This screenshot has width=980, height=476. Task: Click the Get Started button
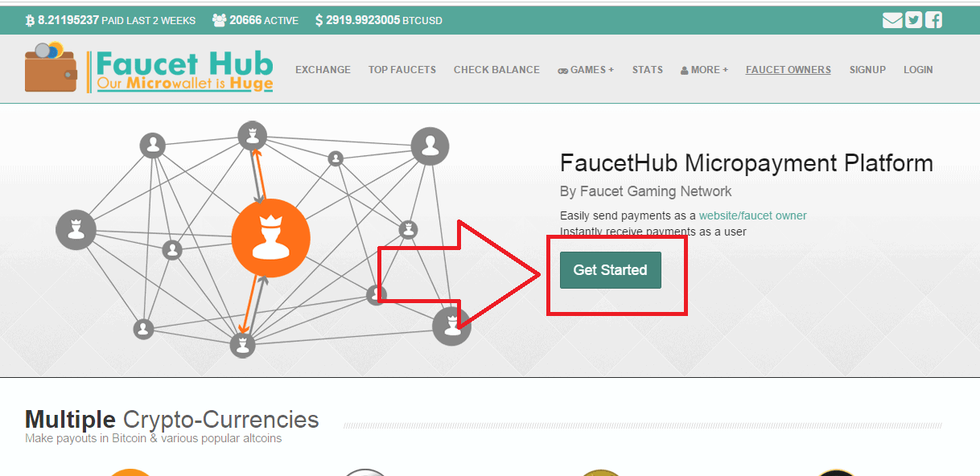pyautogui.click(x=611, y=270)
